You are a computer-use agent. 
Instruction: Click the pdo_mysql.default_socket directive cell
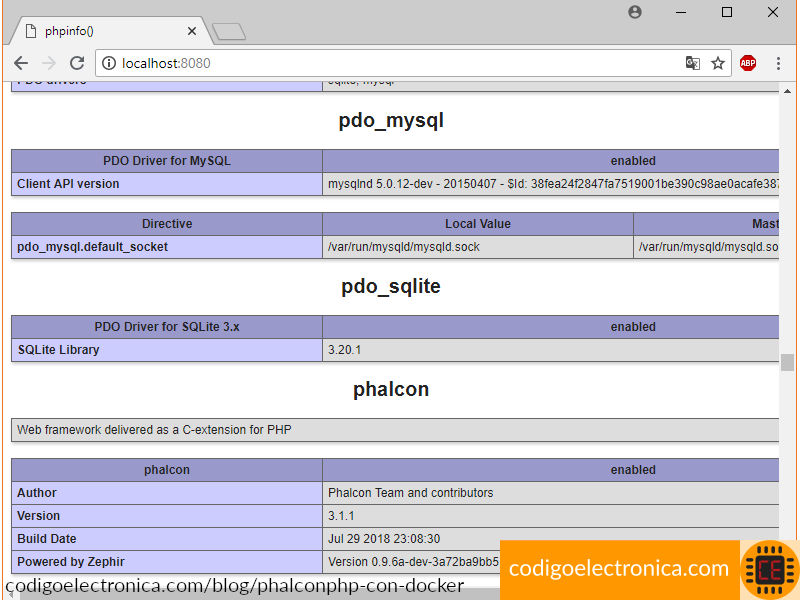(x=167, y=246)
